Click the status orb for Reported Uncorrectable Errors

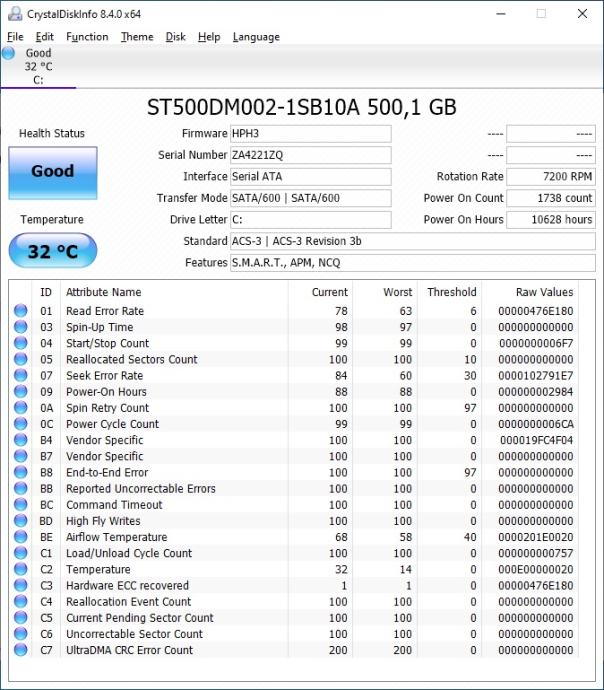pos(20,488)
